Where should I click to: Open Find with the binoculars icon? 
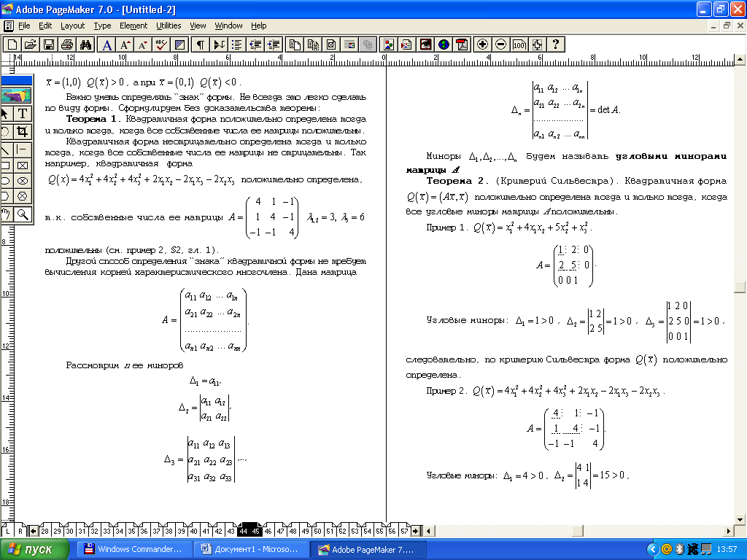coord(86,44)
